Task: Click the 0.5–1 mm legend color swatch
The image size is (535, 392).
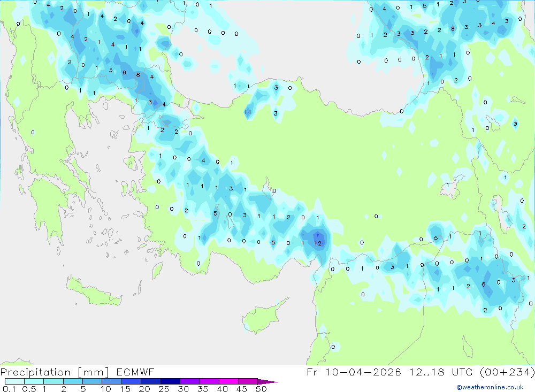Action: pos(34,381)
